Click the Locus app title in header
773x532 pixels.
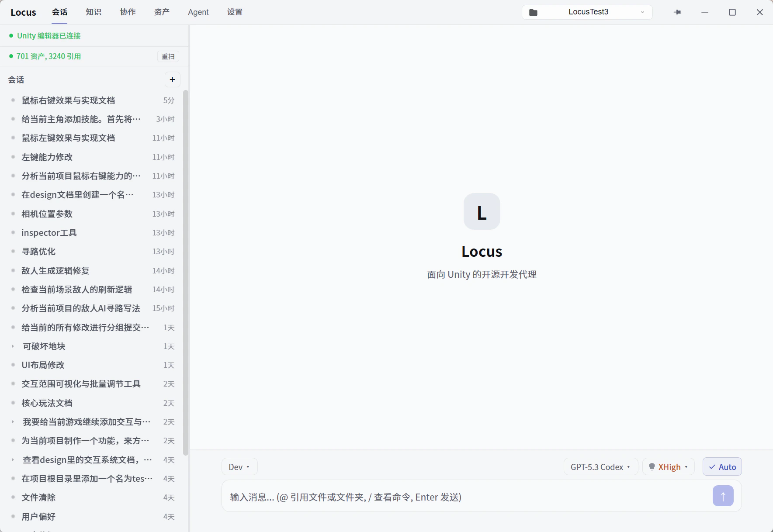(x=23, y=12)
